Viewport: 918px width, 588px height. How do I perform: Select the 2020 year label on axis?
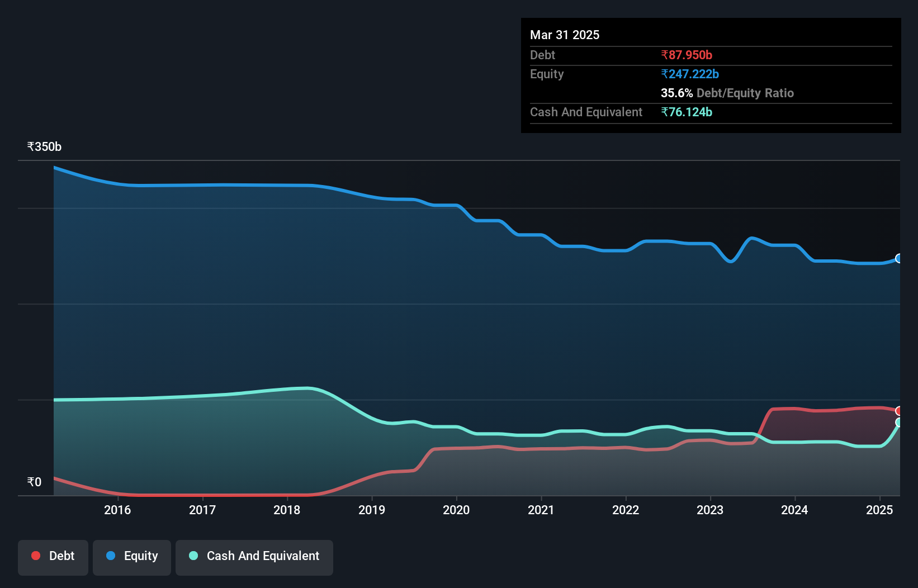pos(456,510)
